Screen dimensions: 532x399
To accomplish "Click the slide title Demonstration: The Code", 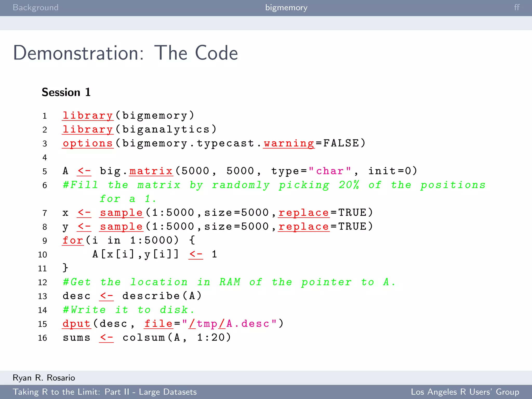I will [125, 53].
